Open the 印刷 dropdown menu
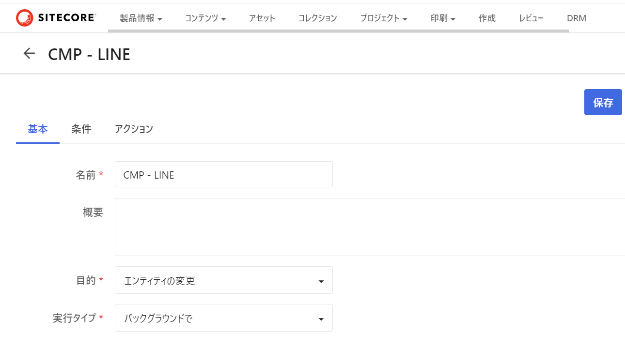The image size is (625, 364). coord(443,18)
